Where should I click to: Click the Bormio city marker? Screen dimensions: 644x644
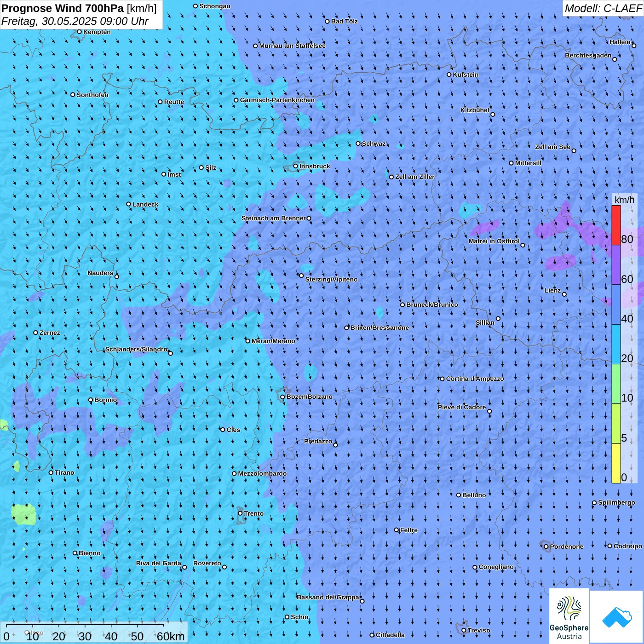[91, 400]
